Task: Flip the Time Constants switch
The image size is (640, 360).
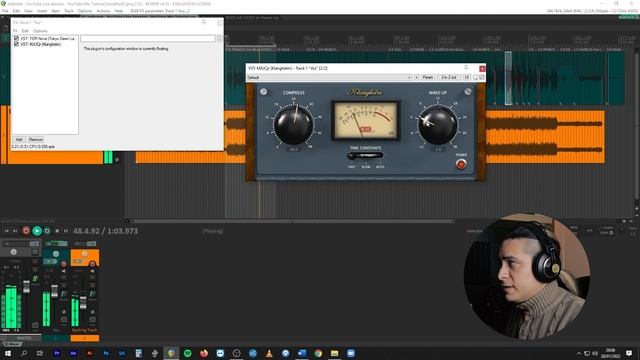Action: point(365,156)
